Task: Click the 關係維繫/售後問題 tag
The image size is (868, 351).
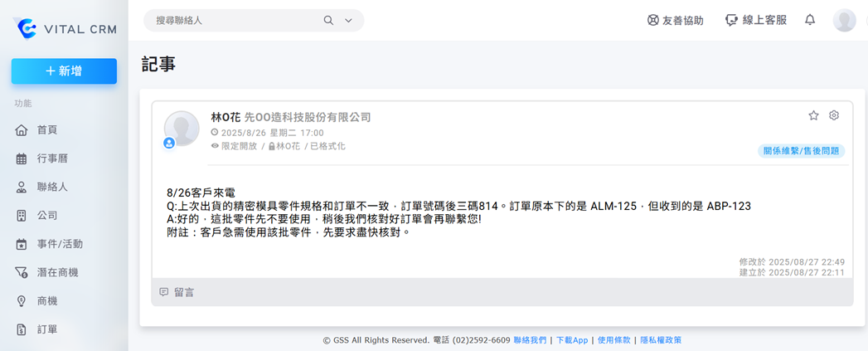Action: (x=801, y=151)
